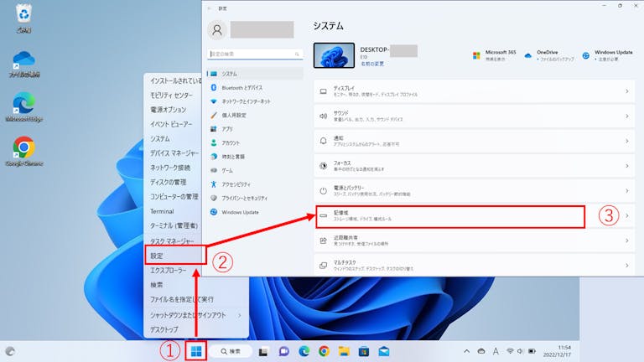
Task: Expand the フォーカス row chevron
Action: (626, 166)
